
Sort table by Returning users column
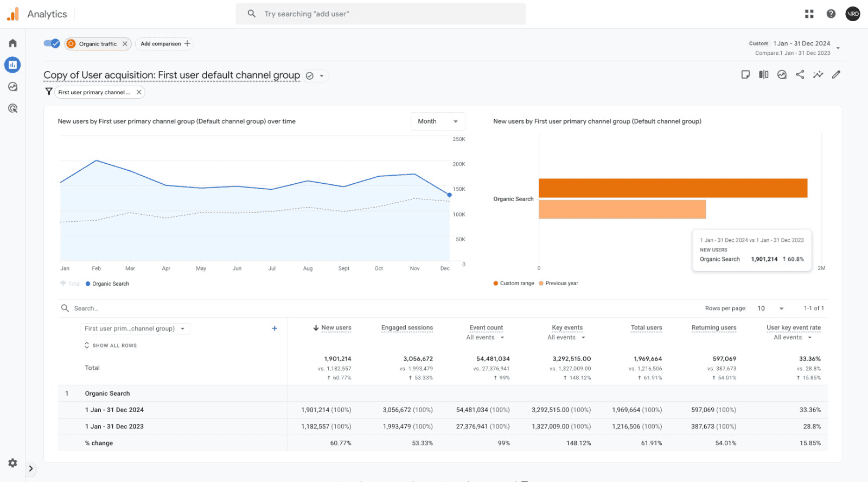pyautogui.click(x=713, y=327)
